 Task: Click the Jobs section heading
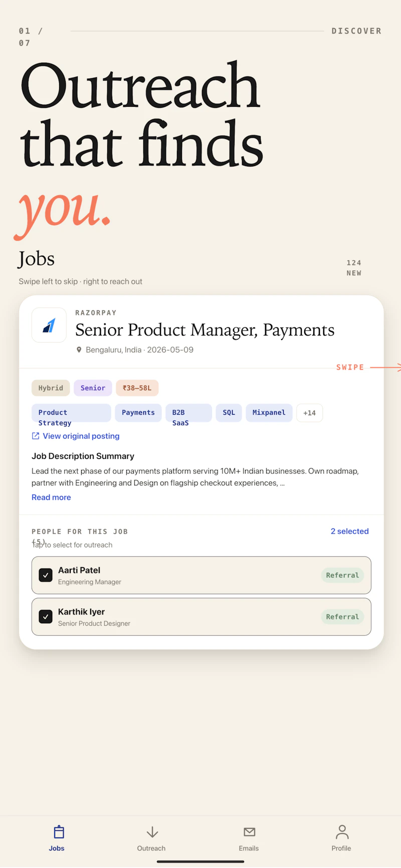click(x=37, y=259)
